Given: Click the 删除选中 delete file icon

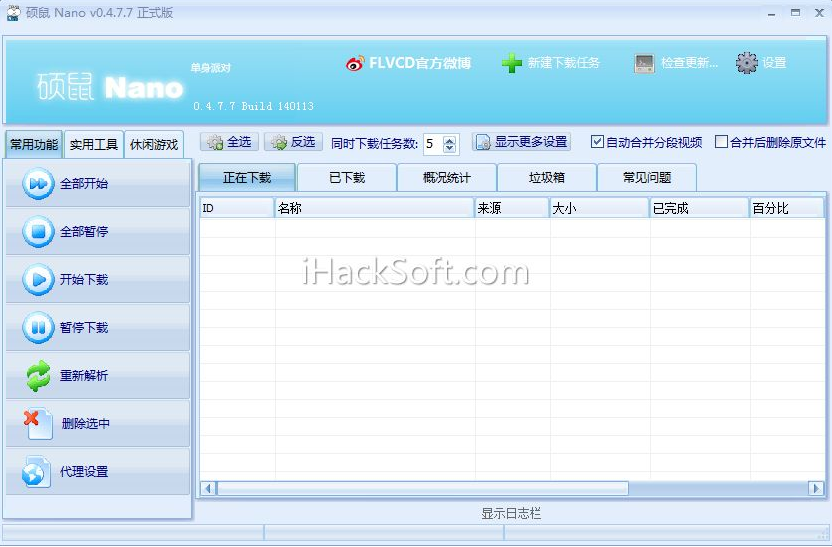Looking at the screenshot, I should click(38, 424).
